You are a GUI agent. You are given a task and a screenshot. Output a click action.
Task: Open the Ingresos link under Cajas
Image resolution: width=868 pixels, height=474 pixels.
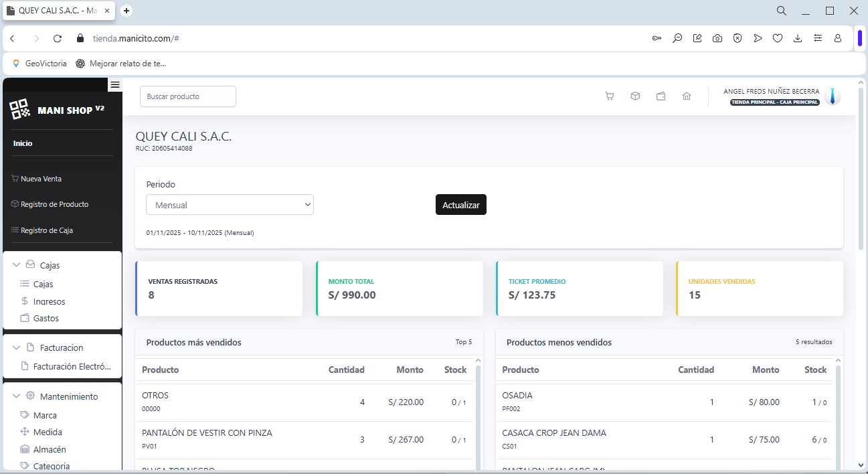(49, 302)
